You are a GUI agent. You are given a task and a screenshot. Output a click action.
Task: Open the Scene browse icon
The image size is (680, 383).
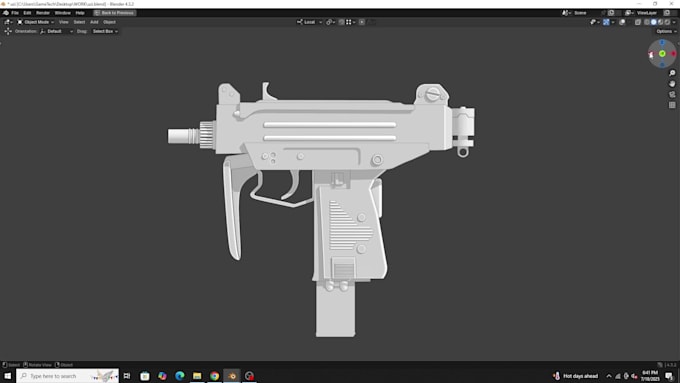point(566,13)
